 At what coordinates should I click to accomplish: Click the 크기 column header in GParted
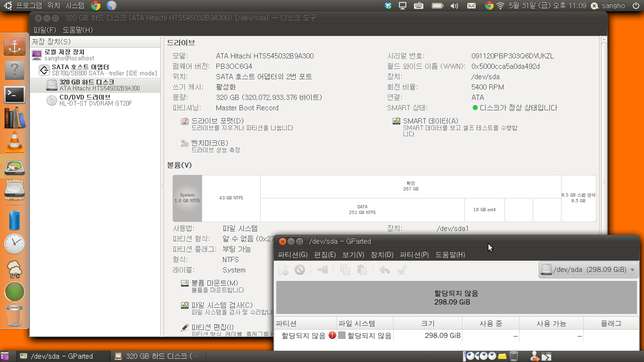coord(428,323)
